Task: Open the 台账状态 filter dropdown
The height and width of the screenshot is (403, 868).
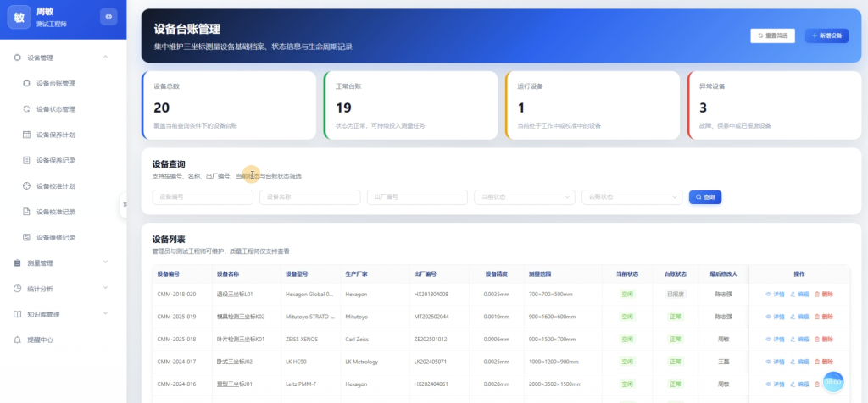Action: tap(632, 196)
